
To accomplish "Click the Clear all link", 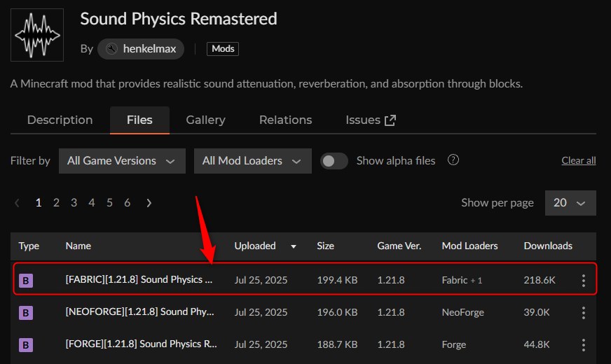I will pos(578,161).
